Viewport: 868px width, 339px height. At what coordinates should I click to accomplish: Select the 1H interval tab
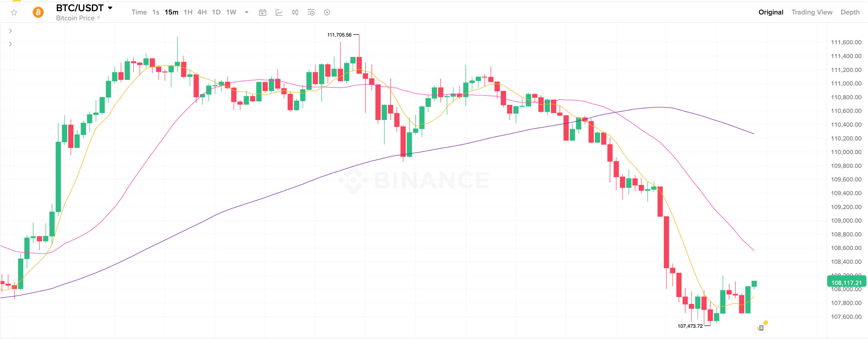188,12
